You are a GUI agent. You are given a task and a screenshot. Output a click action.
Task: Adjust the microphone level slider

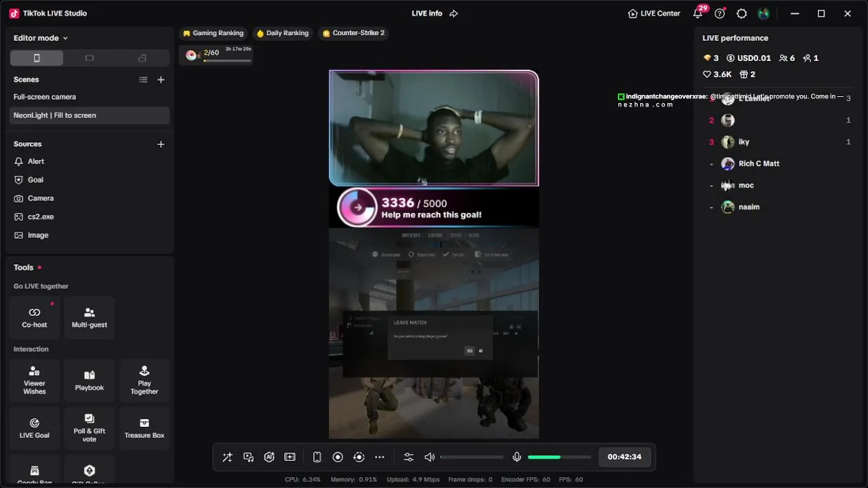pyautogui.click(x=559, y=457)
